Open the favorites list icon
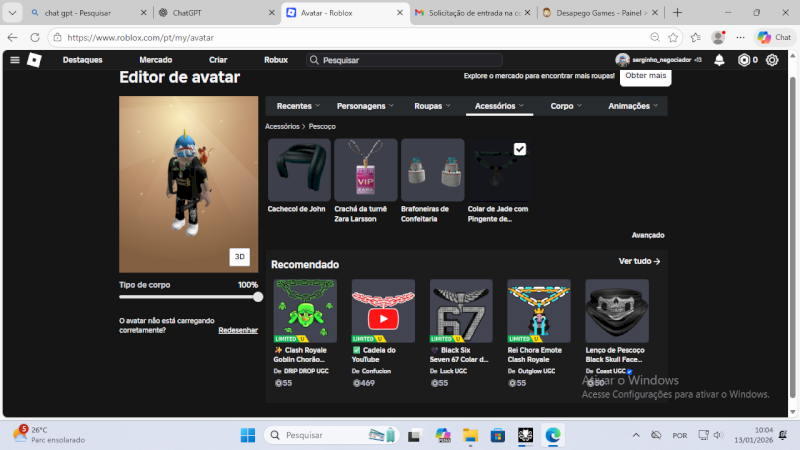This screenshot has height=450, width=800. 695,37
